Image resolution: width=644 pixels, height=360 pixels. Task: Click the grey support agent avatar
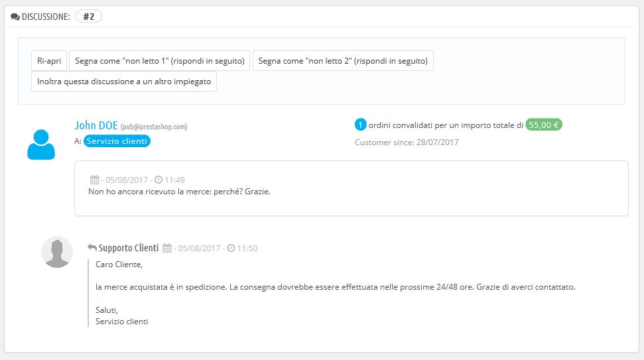point(57,252)
